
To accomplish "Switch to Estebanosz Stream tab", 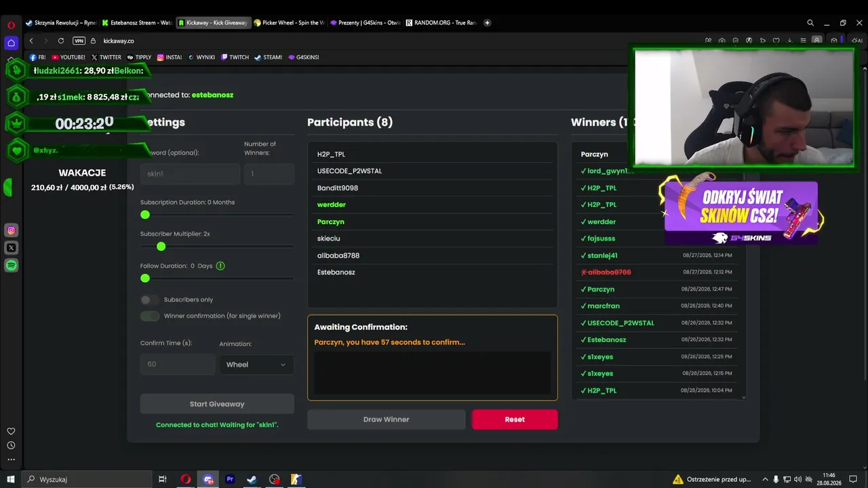I will tap(138, 22).
